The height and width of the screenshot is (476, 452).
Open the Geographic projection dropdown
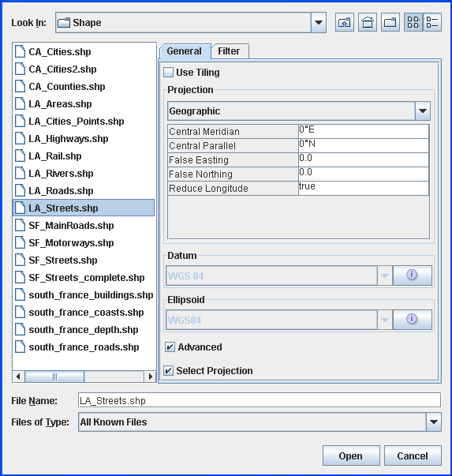423,111
